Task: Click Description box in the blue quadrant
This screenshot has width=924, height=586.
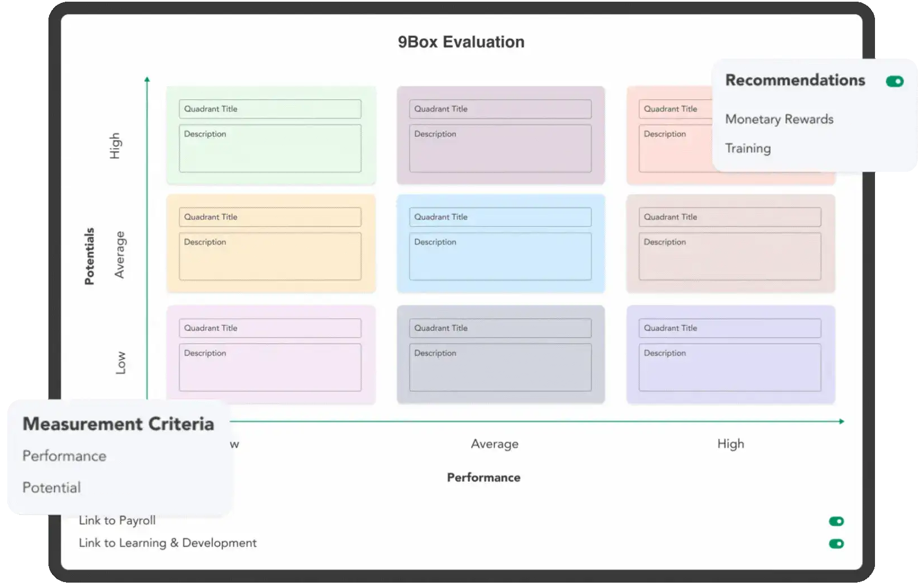Action: pos(500,256)
